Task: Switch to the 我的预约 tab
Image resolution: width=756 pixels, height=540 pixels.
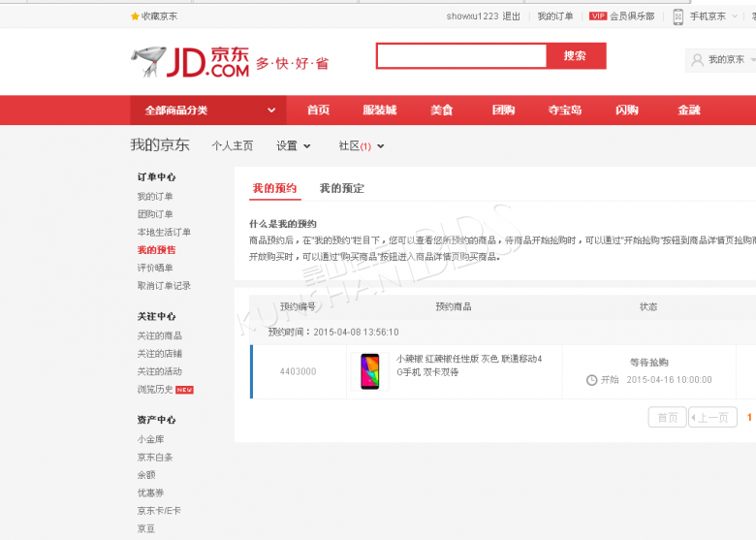Action: click(275, 188)
